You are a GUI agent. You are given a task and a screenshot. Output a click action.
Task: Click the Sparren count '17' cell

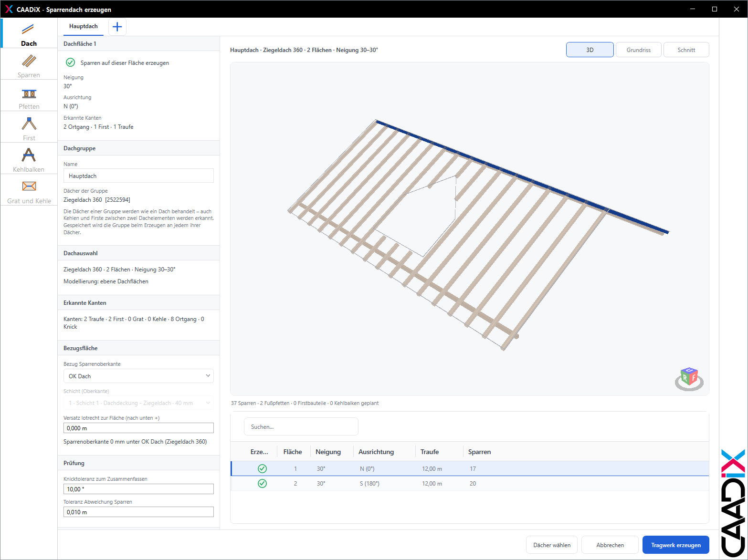pos(473,469)
